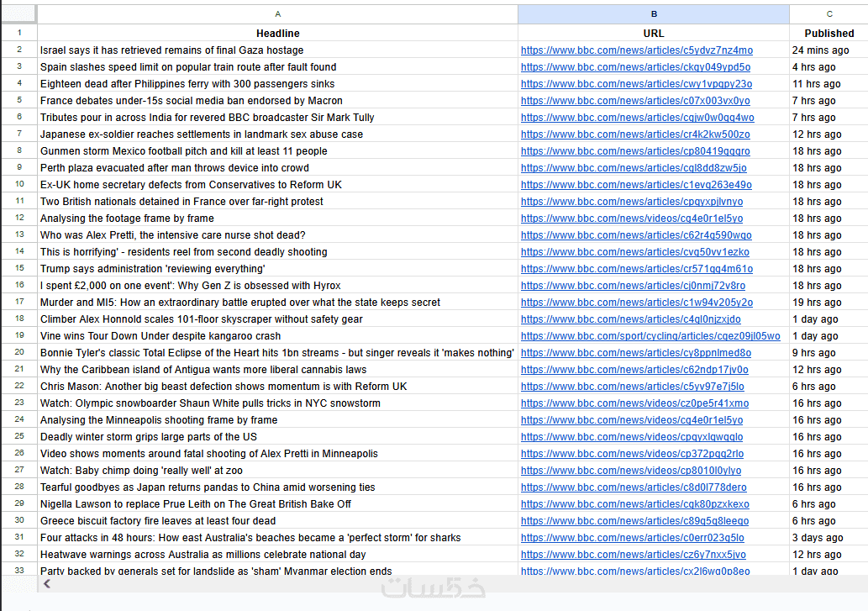This screenshot has height=611, width=868.
Task: Select column C header
Action: point(829,13)
